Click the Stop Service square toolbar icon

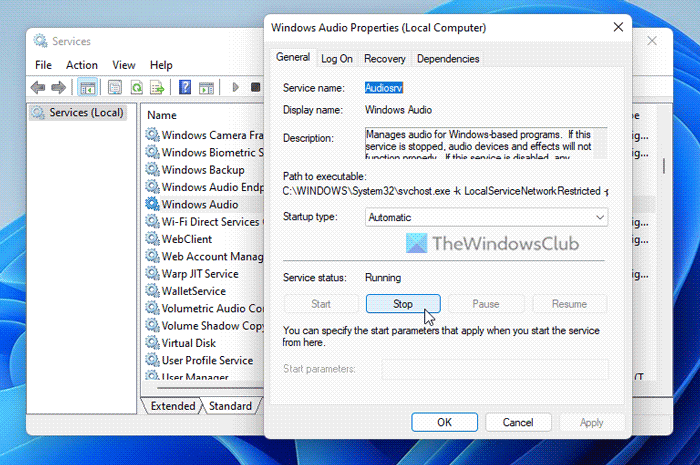[255, 87]
